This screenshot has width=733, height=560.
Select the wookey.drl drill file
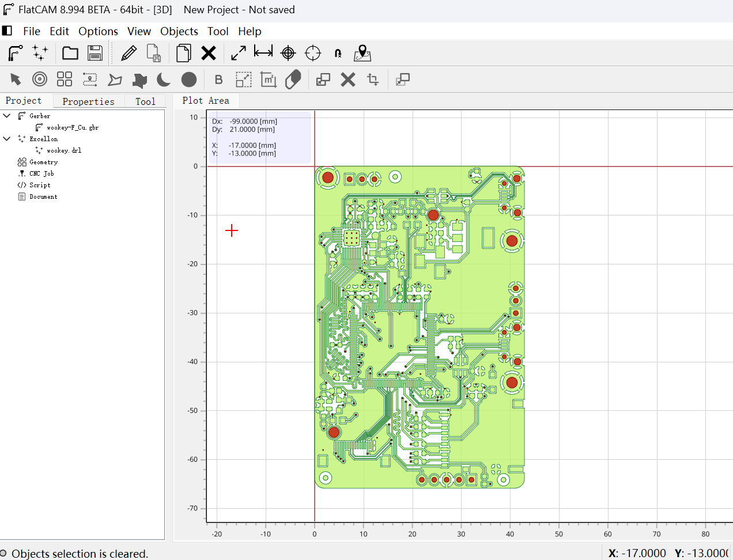(x=62, y=150)
